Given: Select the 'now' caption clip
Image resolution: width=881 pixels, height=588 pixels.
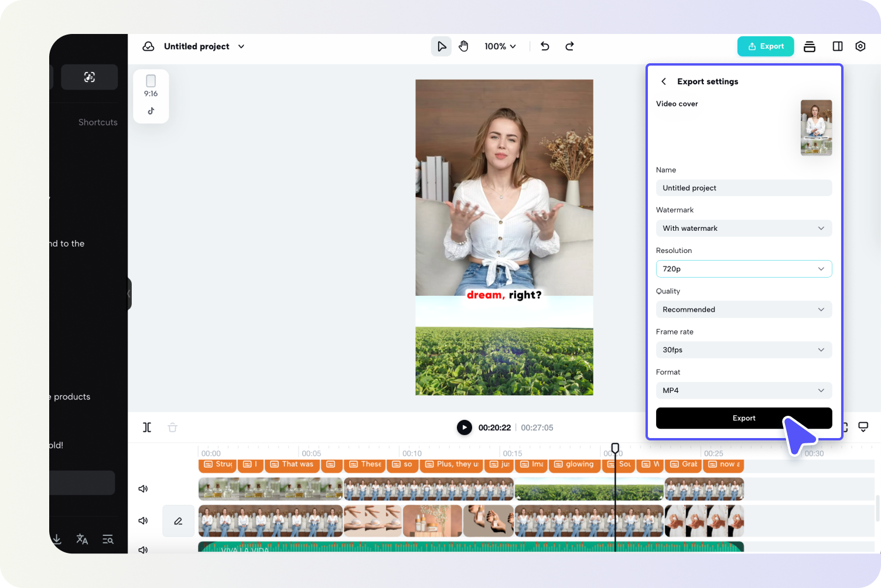Looking at the screenshot, I should pos(723,464).
